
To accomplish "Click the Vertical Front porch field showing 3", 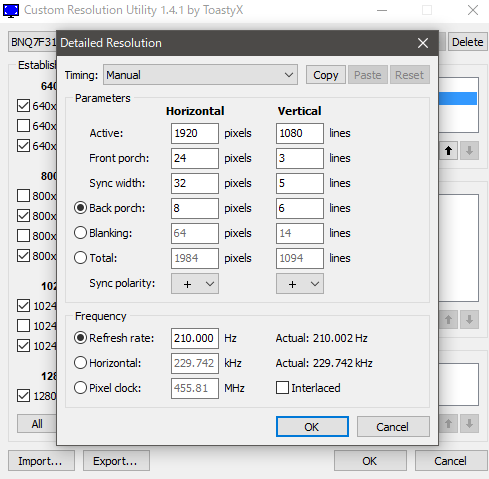I will click(x=300, y=158).
